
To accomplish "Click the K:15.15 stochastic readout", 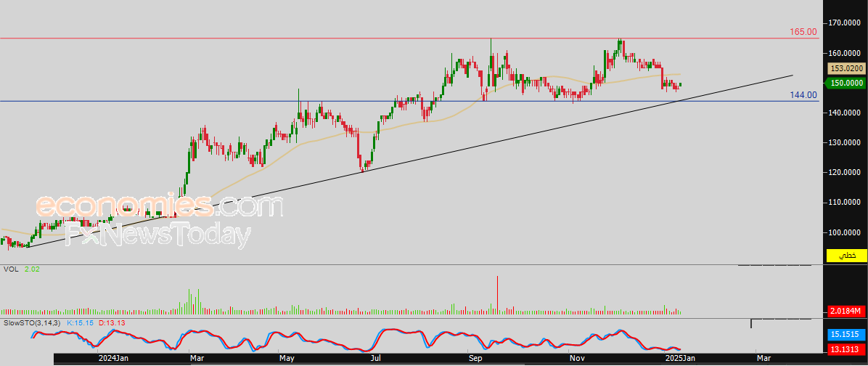I will [81, 322].
